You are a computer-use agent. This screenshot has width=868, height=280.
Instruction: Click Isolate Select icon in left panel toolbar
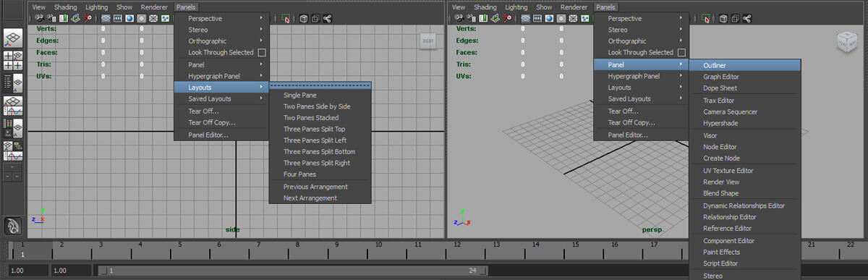pos(286,18)
